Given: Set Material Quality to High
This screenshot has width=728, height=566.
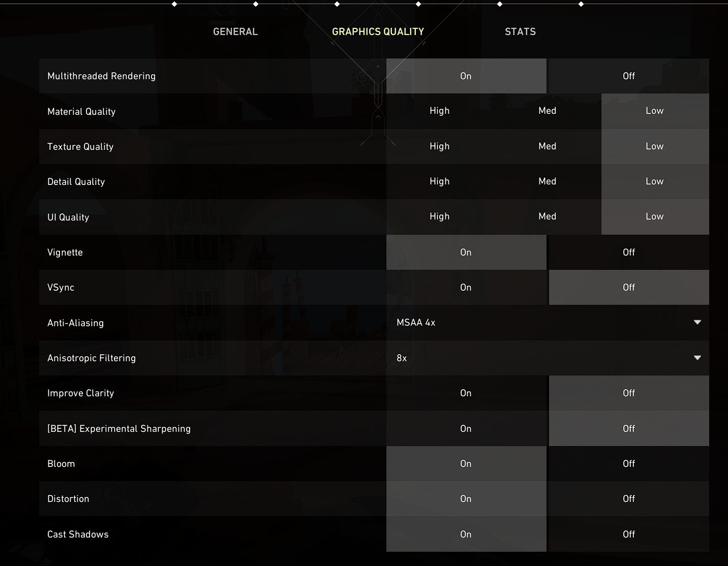Looking at the screenshot, I should pos(440,111).
